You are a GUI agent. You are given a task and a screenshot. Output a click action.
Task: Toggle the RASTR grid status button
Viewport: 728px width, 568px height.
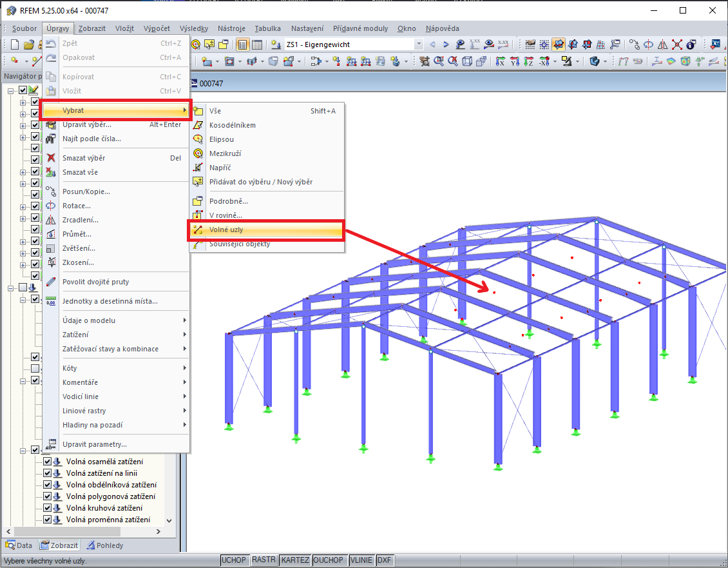[x=263, y=560]
